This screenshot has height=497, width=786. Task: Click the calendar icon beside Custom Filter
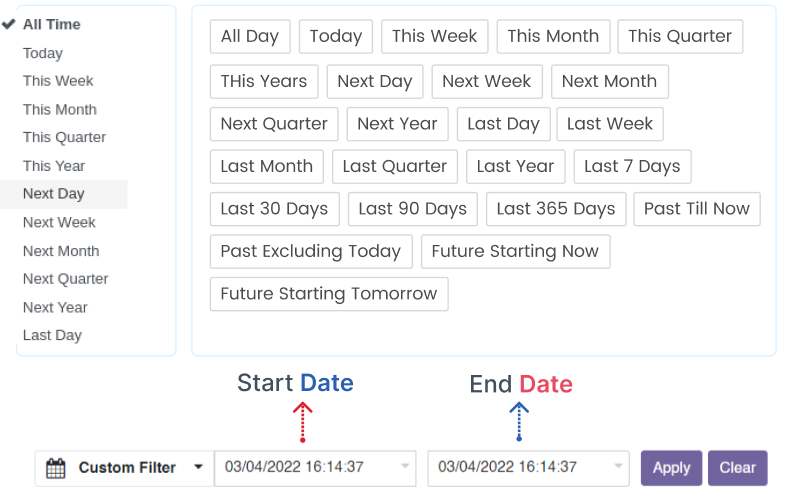56,468
